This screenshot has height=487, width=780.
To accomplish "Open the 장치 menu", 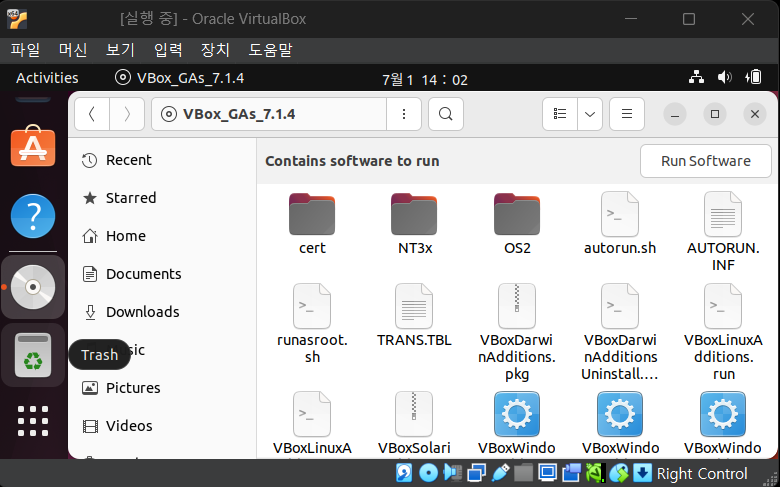I will (x=215, y=50).
